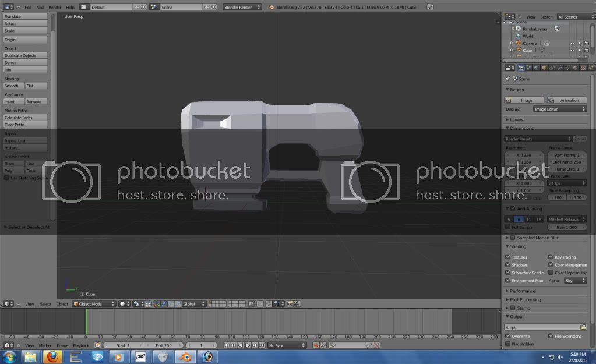Open the Render menu in the top bar
This screenshot has width=596, height=364.
(x=55, y=7)
